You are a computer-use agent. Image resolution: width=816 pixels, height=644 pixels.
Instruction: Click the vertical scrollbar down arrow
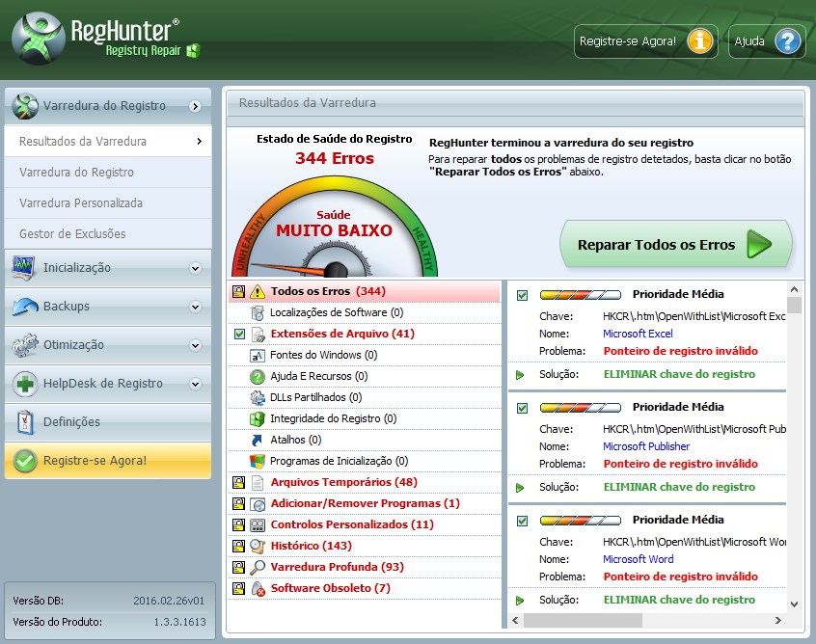point(794,604)
